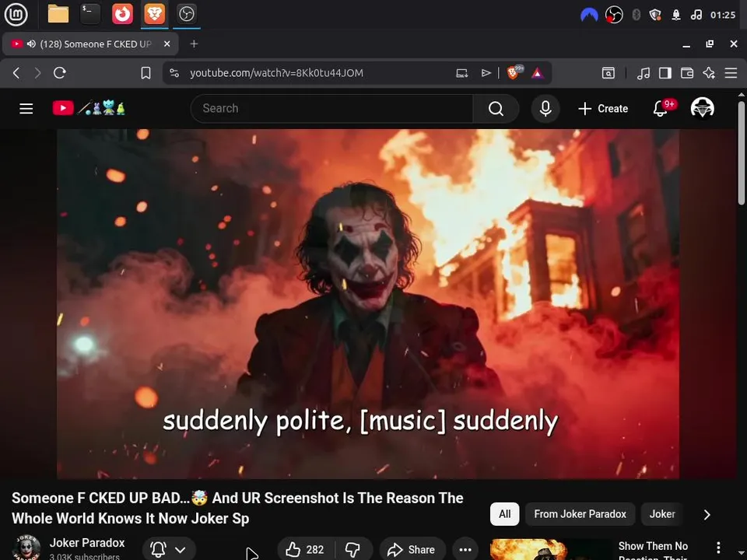
Task: Open more actions three-dot button
Action: pyautogui.click(x=465, y=550)
